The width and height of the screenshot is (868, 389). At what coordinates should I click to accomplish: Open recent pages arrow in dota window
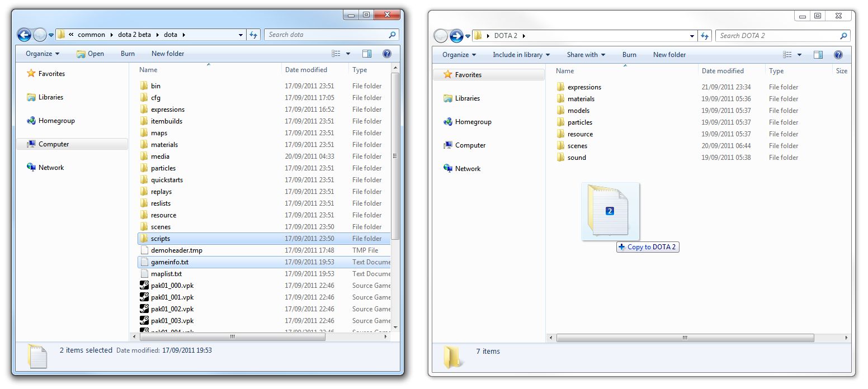(51, 35)
